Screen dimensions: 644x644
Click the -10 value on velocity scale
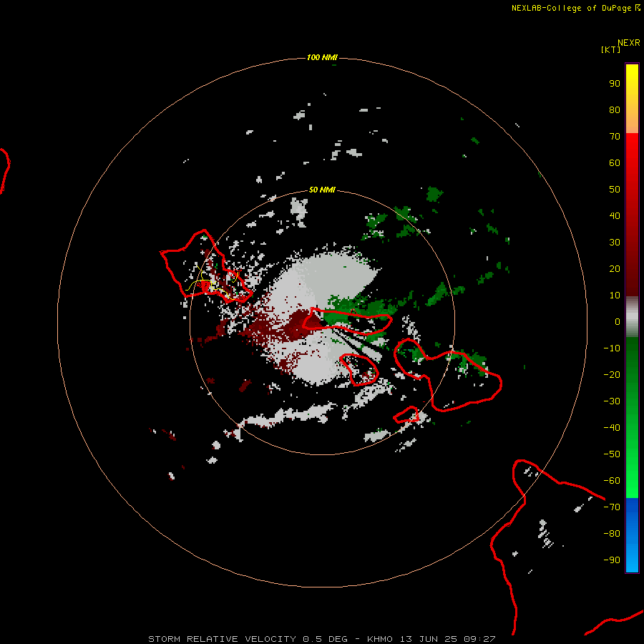click(612, 348)
